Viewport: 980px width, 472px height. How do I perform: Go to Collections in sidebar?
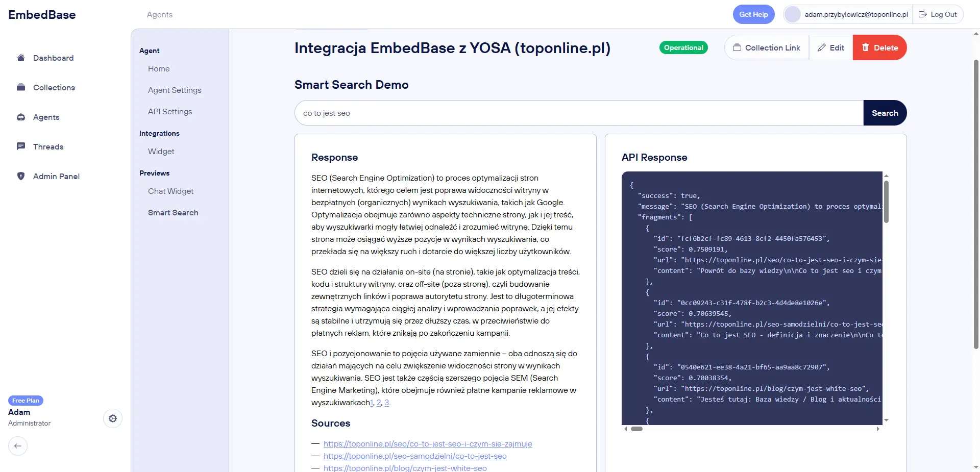(54, 88)
